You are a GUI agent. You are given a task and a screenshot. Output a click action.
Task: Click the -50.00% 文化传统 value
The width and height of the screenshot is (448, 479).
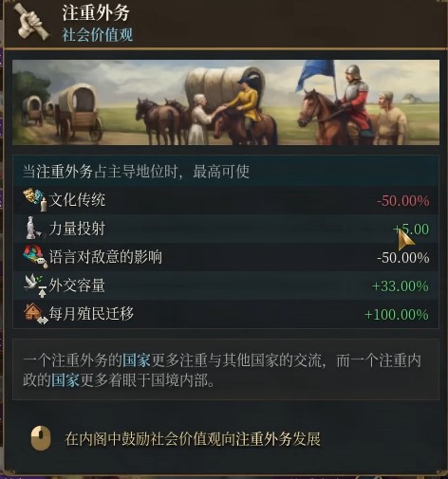[x=402, y=201]
